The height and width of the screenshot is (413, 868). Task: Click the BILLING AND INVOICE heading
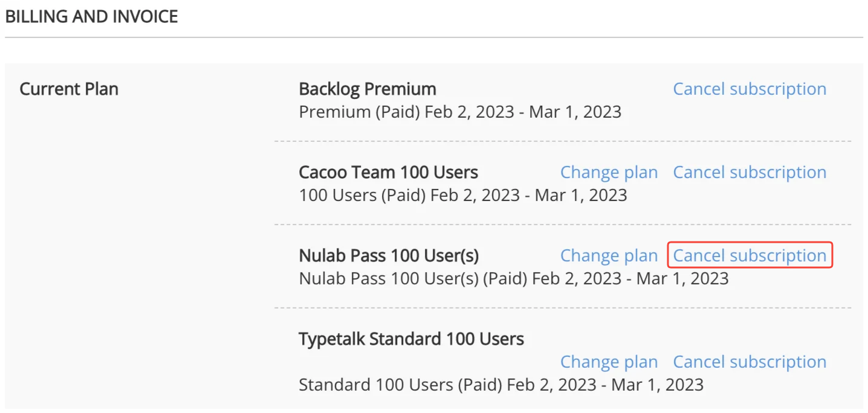(x=92, y=16)
